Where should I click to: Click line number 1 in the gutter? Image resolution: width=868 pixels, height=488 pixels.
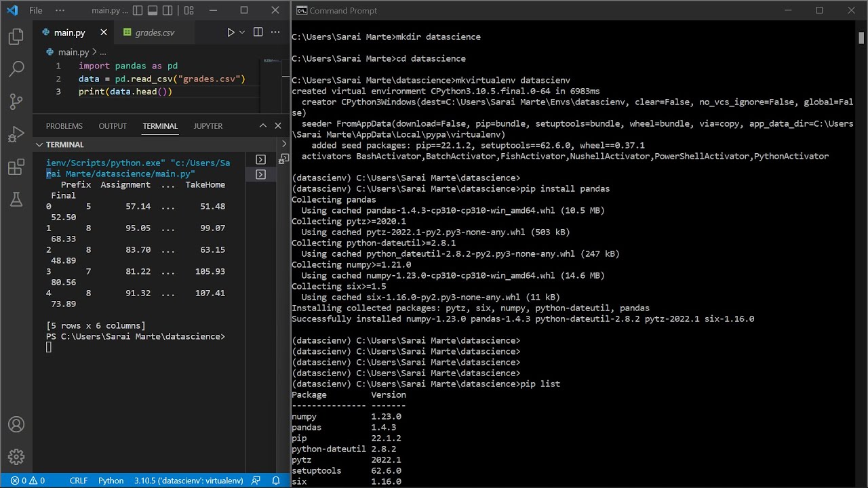[58, 66]
